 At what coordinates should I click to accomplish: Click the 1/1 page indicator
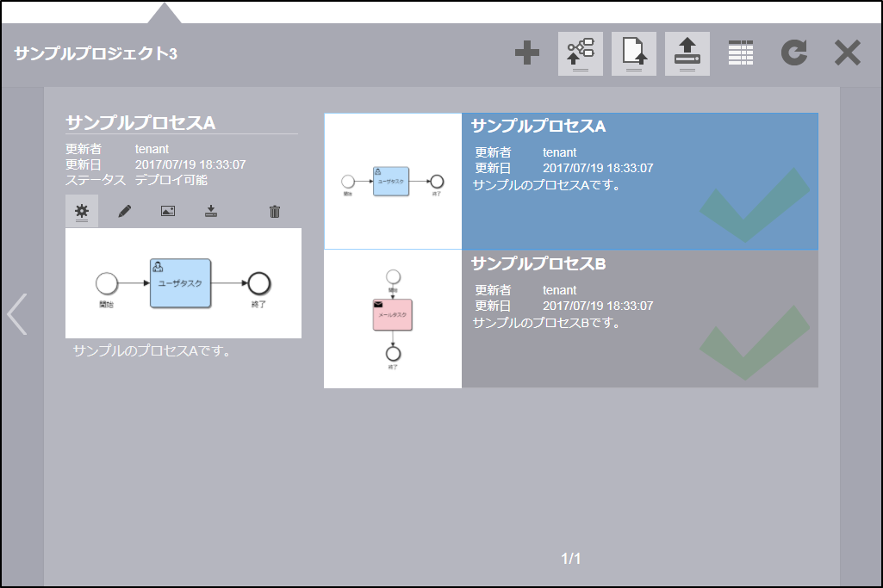tap(570, 558)
